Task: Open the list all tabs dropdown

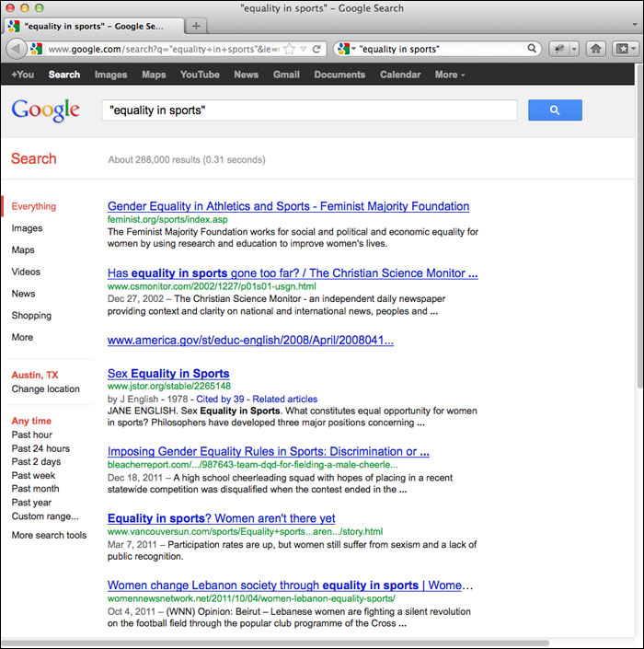Action: [x=635, y=25]
